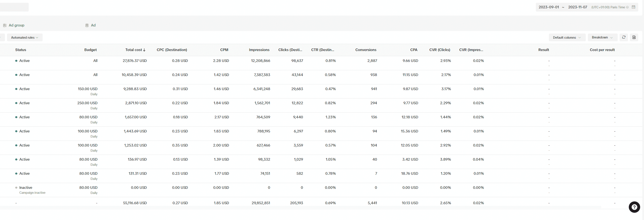Switch to the Ad group tab
644x220 pixels.
[16, 25]
